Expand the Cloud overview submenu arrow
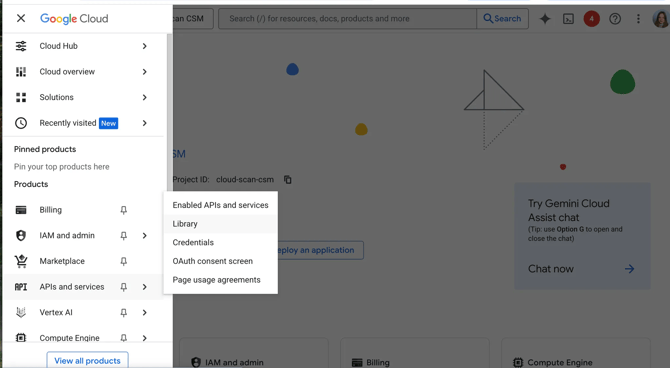 pyautogui.click(x=144, y=71)
